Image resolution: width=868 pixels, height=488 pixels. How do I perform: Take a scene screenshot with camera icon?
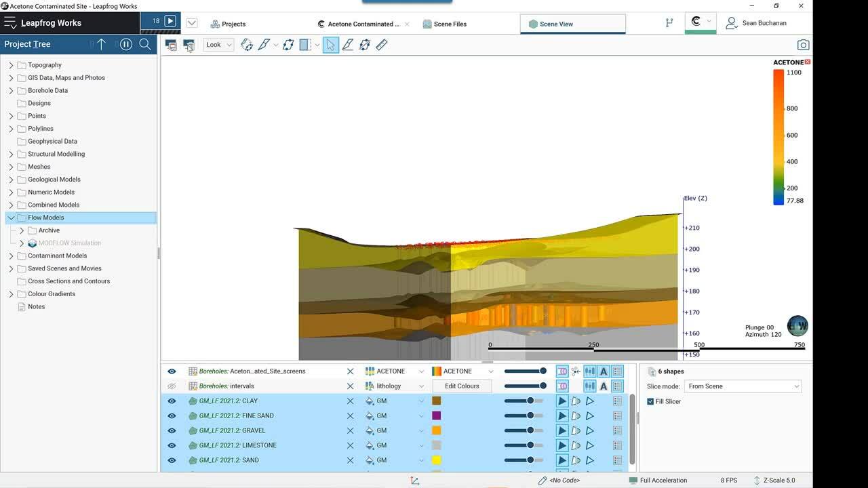tap(804, 45)
